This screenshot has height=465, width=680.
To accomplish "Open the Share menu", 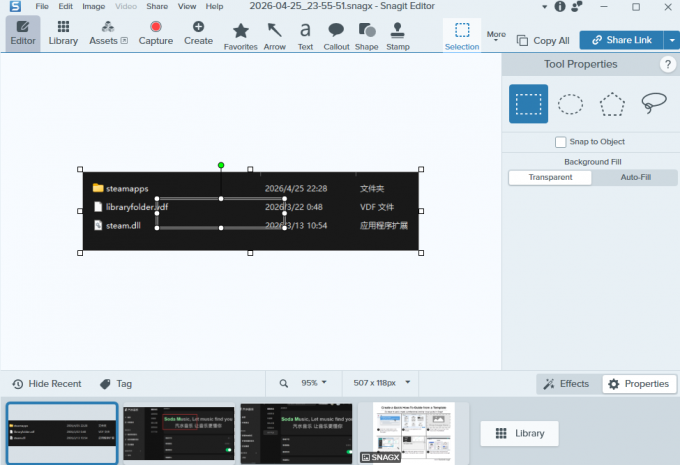I will (157, 7).
